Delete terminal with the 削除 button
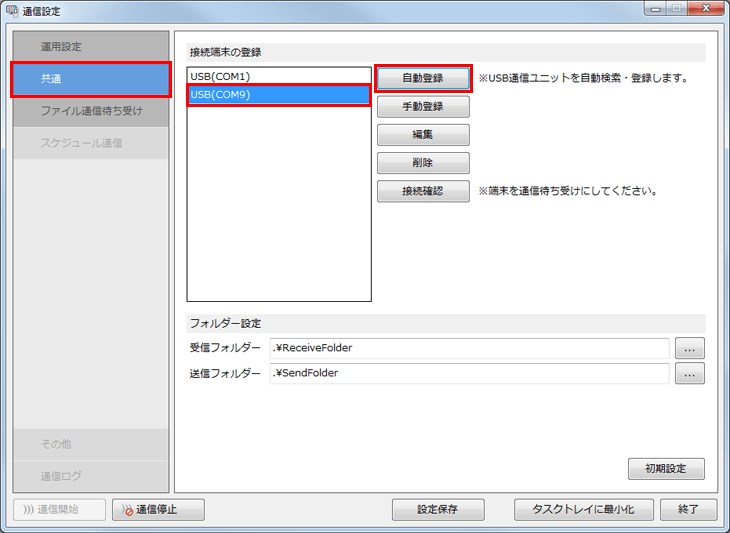The width and height of the screenshot is (730, 533). [x=423, y=163]
